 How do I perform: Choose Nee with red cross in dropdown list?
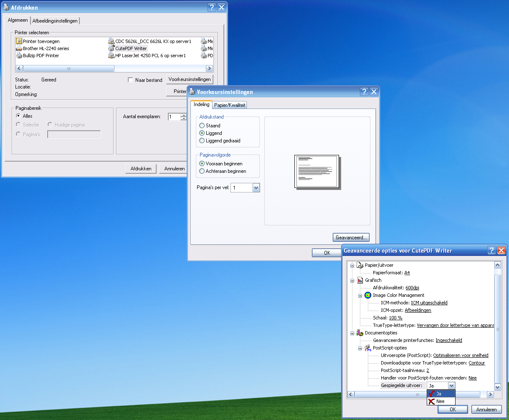coord(441,401)
